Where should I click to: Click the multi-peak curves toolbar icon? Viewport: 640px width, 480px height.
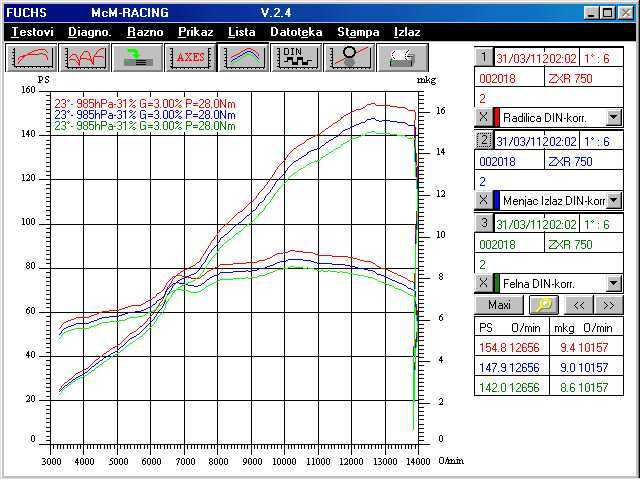coord(86,57)
